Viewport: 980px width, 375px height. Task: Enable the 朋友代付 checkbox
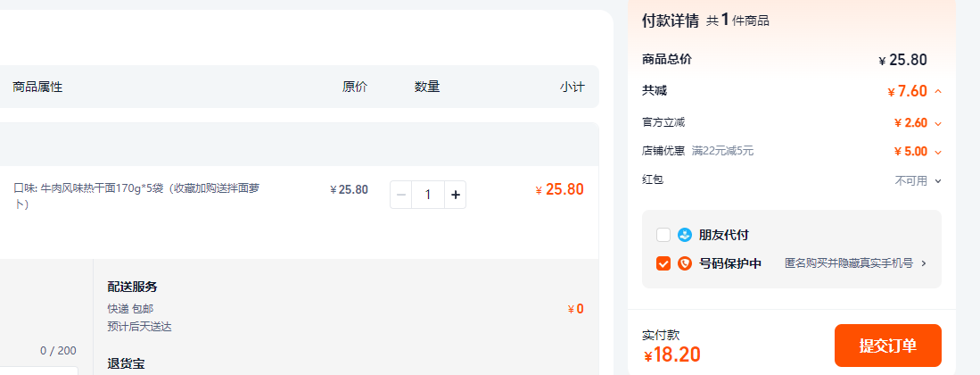tap(663, 236)
